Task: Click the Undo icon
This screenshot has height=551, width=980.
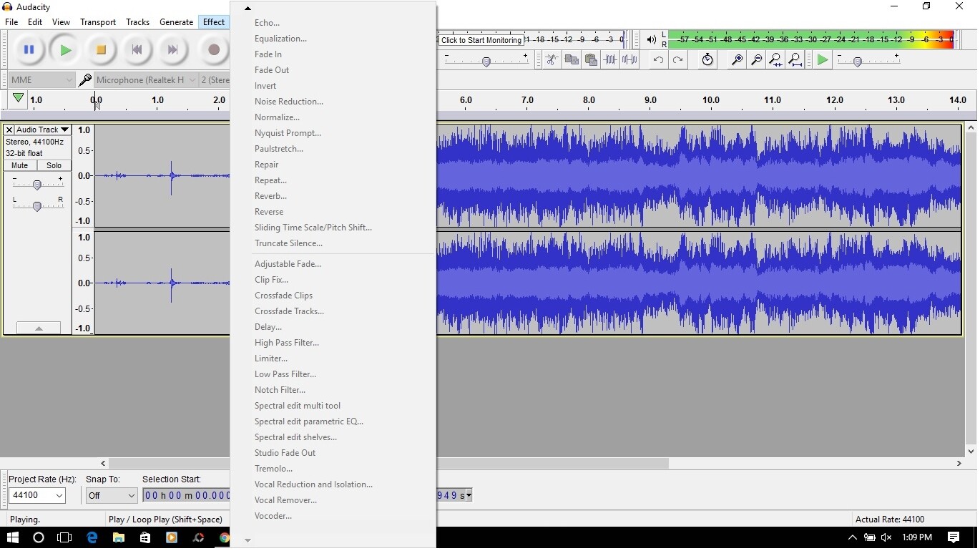Action: tap(657, 60)
